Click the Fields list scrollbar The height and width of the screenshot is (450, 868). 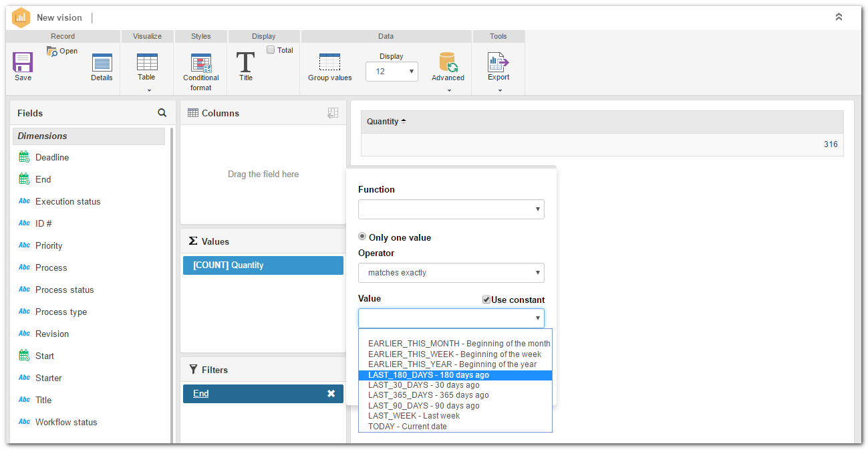[172, 284]
